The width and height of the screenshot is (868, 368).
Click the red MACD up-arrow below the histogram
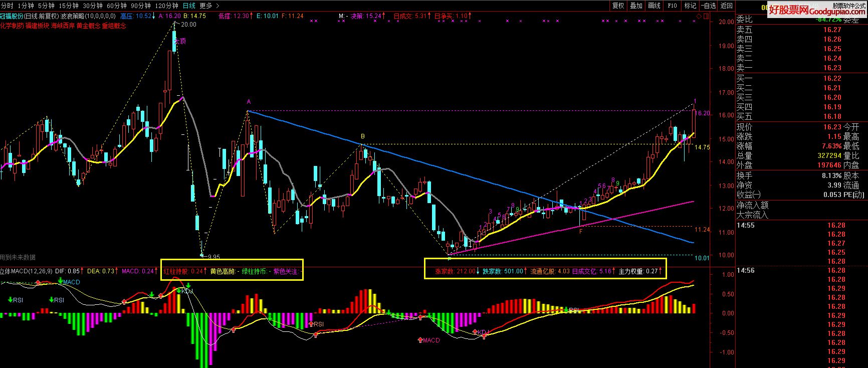pyautogui.click(x=420, y=340)
